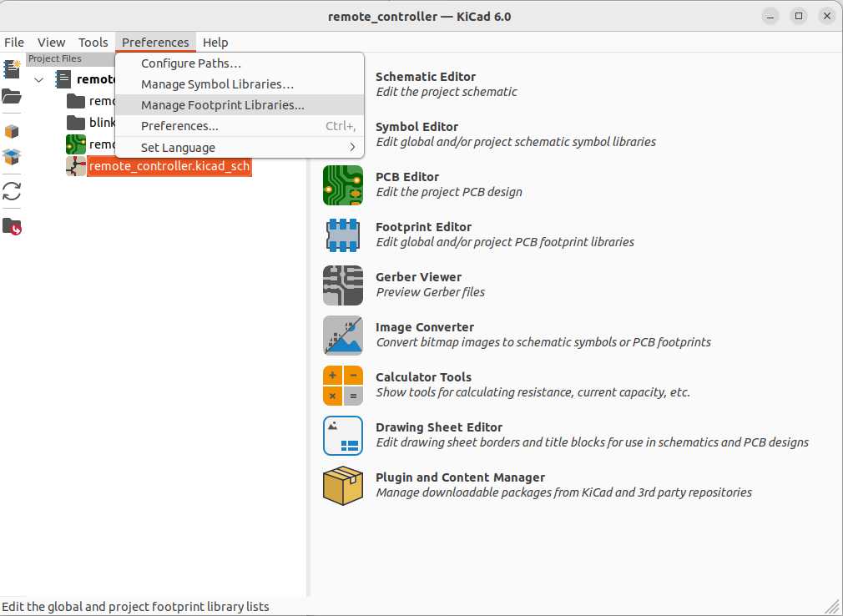Click the Schematic Editor label
The height and width of the screenshot is (616, 843).
(426, 77)
